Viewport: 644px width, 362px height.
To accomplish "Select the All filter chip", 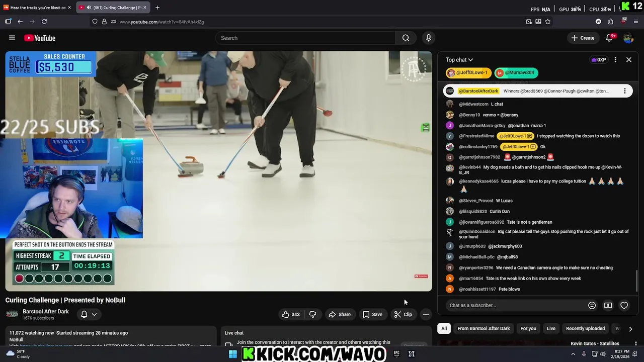I will click(x=444, y=328).
